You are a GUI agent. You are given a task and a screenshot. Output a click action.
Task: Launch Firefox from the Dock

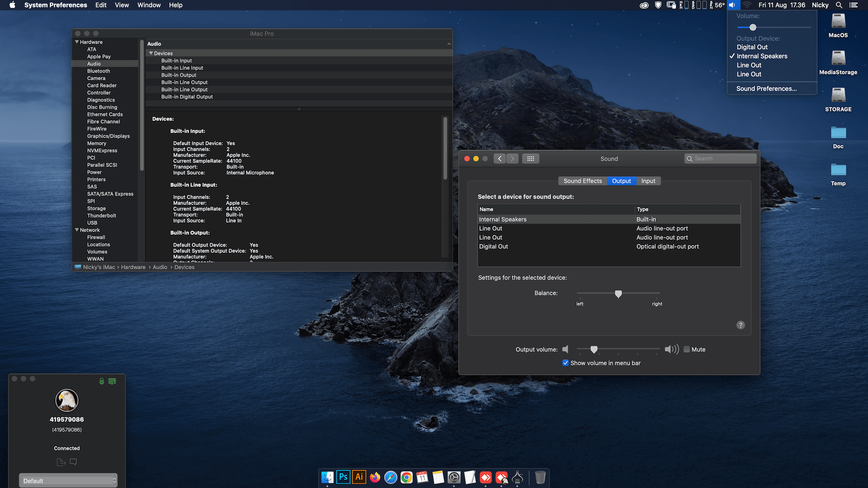375,477
